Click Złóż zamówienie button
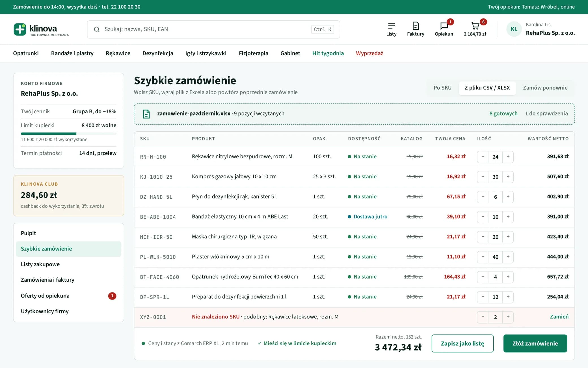 535,344
